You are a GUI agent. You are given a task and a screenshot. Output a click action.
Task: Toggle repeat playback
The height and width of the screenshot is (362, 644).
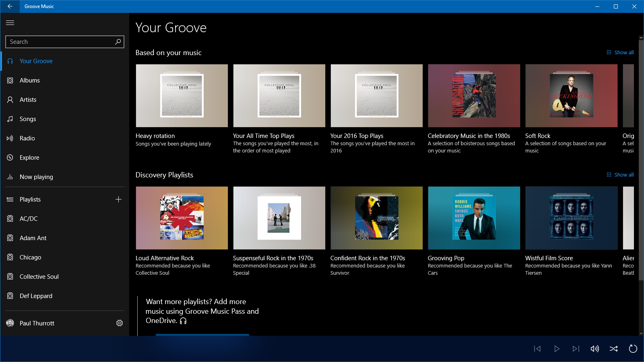[633, 349]
